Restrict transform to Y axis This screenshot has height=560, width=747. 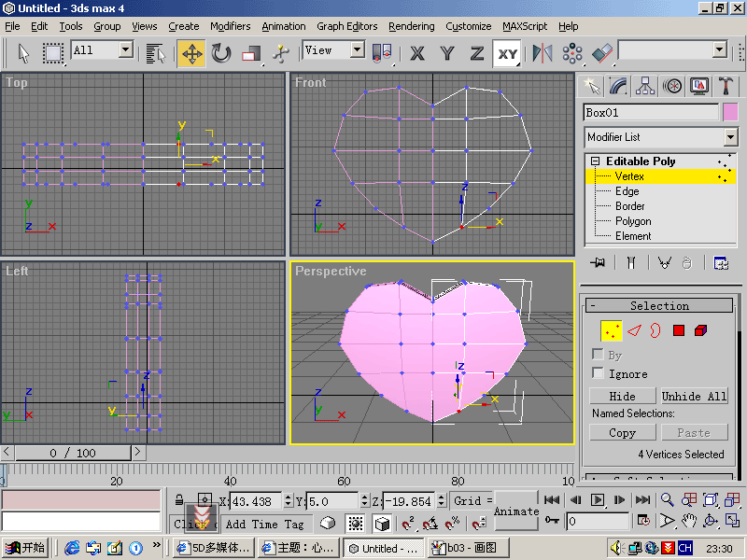tap(447, 53)
